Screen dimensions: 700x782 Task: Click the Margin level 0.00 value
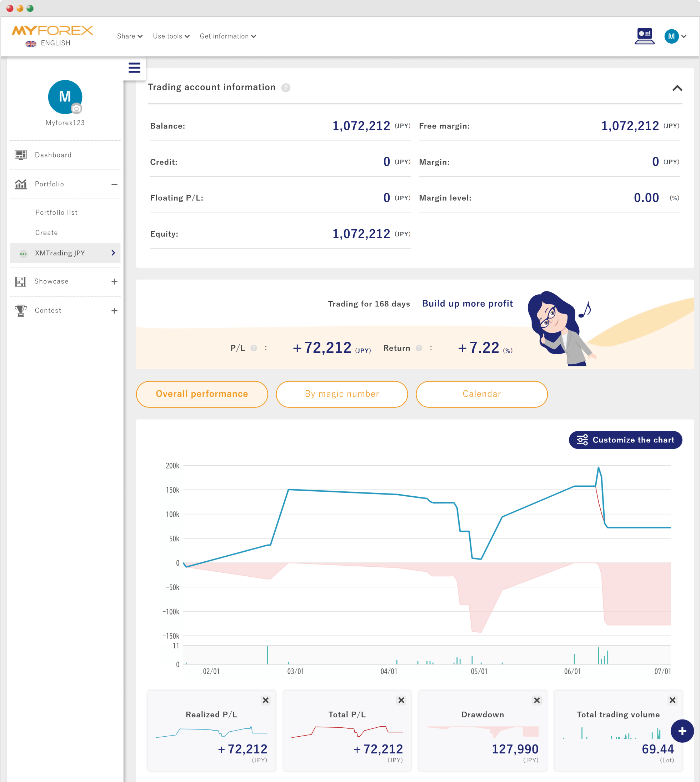646,198
